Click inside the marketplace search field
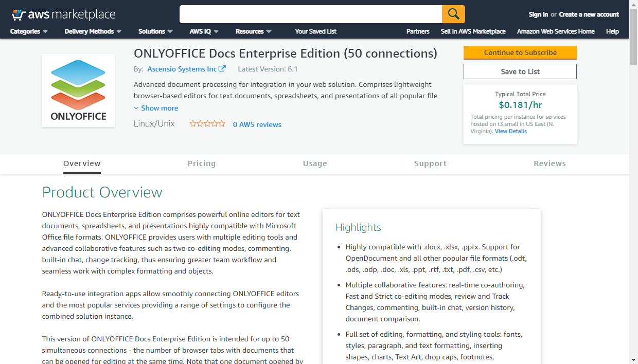This screenshot has height=364, width=638. pyautogui.click(x=310, y=14)
